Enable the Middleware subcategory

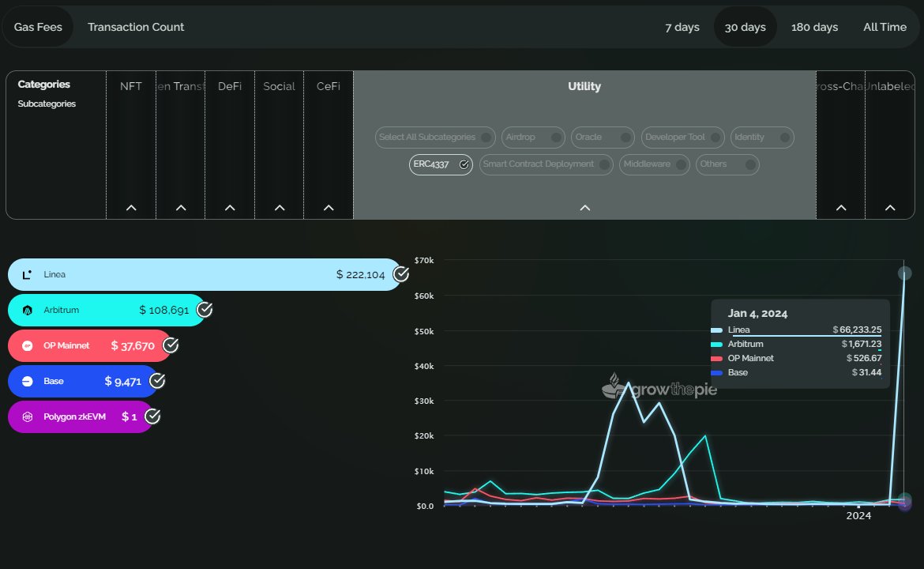pos(654,164)
